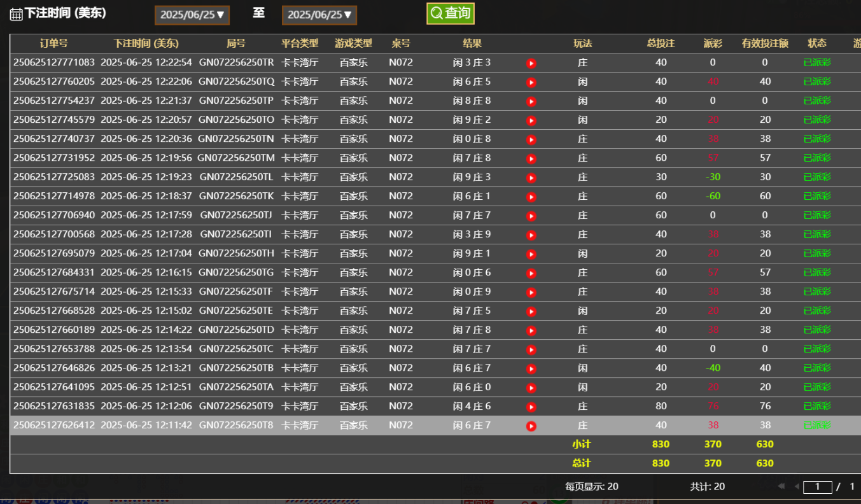Go to previous page arrow
Image resolution: width=861 pixels, height=504 pixels.
(x=796, y=487)
